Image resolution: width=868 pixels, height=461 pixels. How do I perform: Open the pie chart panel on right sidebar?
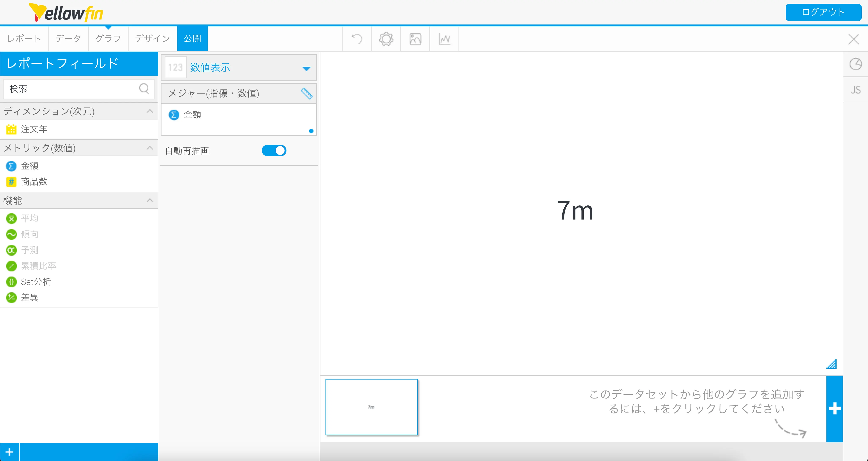coord(855,64)
